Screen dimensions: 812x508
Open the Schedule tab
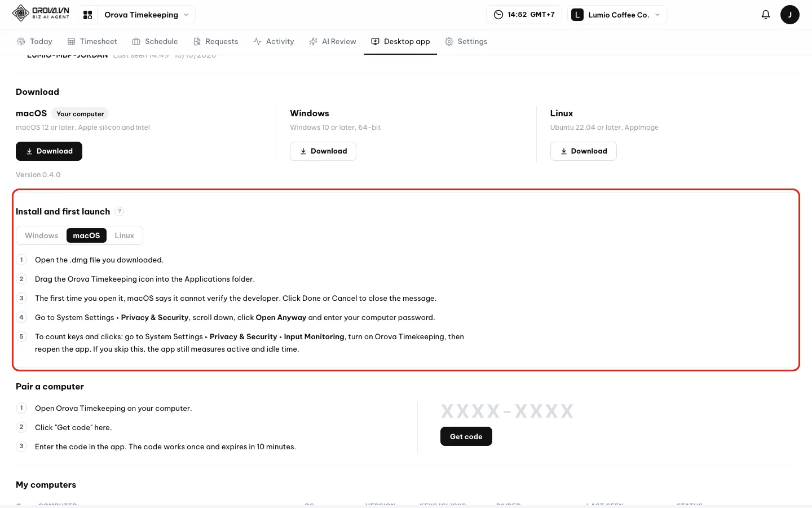(x=155, y=41)
